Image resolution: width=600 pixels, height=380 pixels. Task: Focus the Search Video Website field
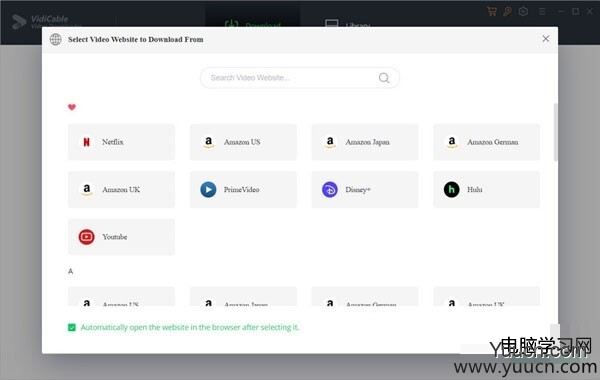300,78
